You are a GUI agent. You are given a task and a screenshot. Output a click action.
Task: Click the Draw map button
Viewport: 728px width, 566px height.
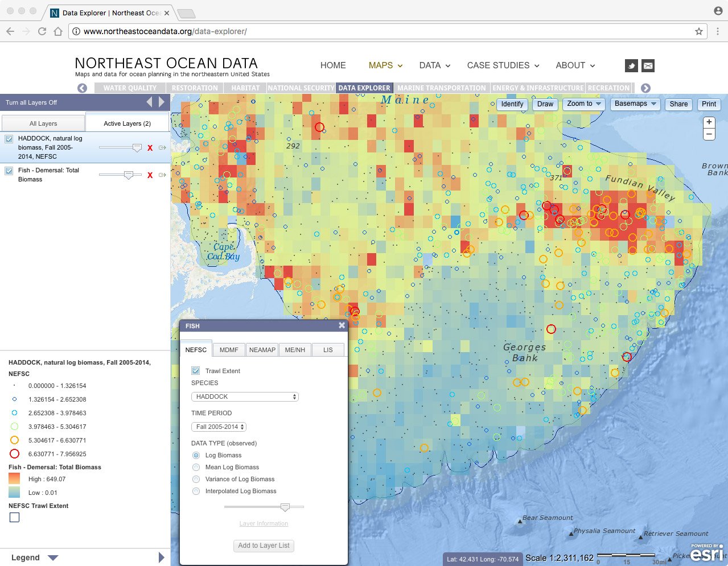click(545, 104)
